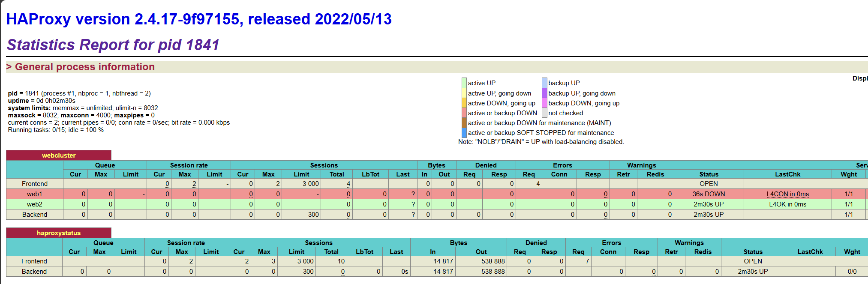
Task: Click the '1/1' weight of web1
Action: pyautogui.click(x=849, y=194)
